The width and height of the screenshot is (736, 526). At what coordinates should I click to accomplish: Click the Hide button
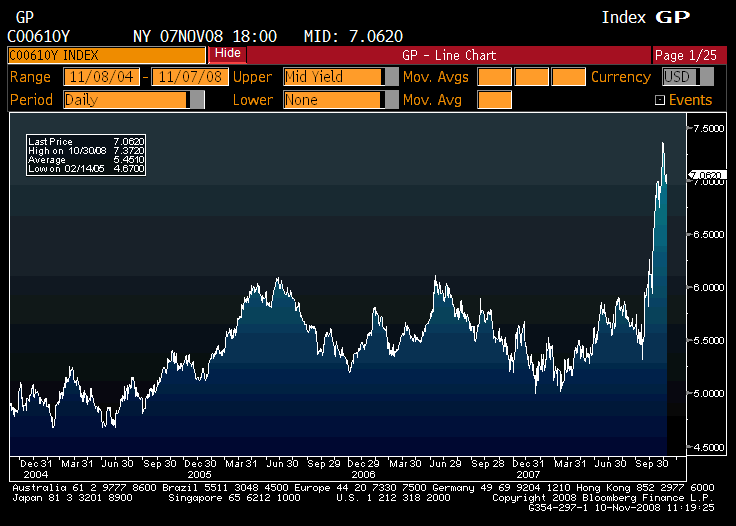227,54
